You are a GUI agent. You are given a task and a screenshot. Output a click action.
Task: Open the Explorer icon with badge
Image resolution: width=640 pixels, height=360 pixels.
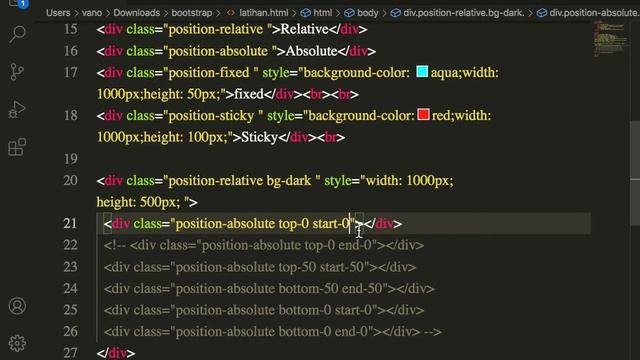pyautogui.click(x=18, y=4)
